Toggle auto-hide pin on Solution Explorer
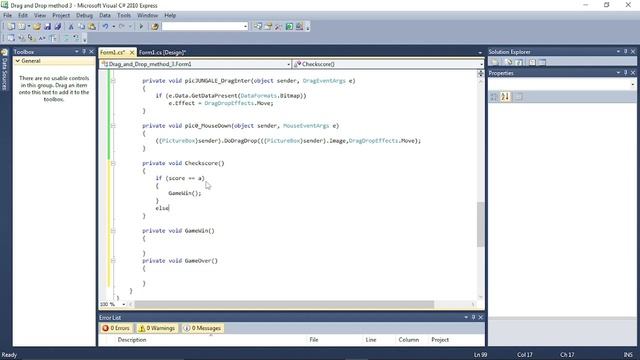Image resolution: width=640 pixels, height=360 pixels. (x=625, y=52)
